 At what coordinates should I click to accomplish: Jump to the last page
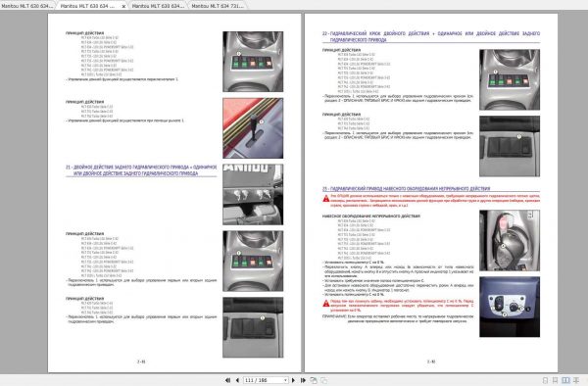tap(303, 380)
